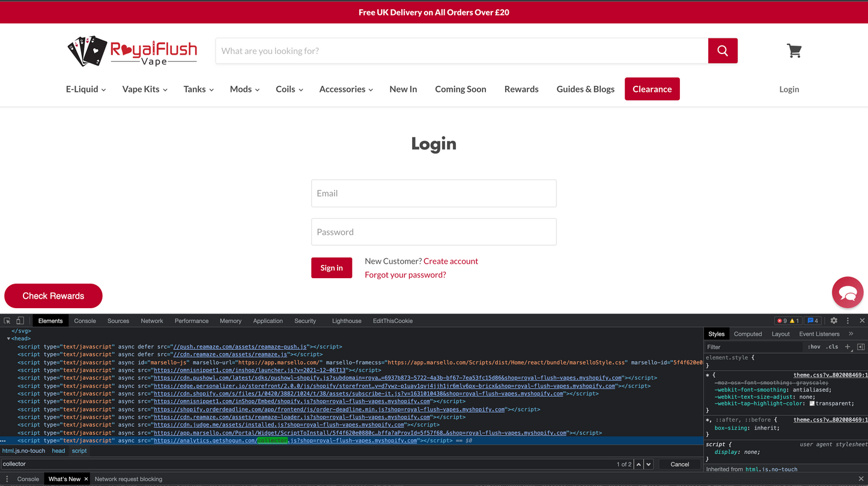Add a new style rule with plus icon
Viewport: 868px width, 486px height.
pos(848,347)
